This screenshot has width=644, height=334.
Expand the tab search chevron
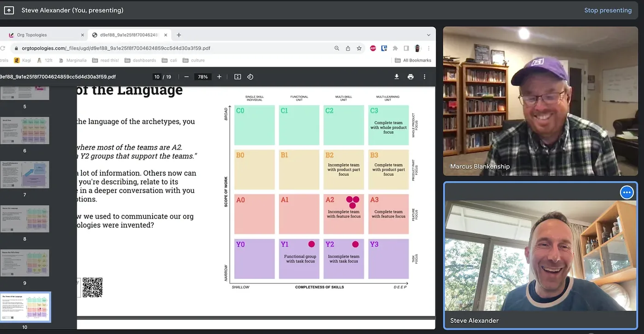[x=428, y=35]
